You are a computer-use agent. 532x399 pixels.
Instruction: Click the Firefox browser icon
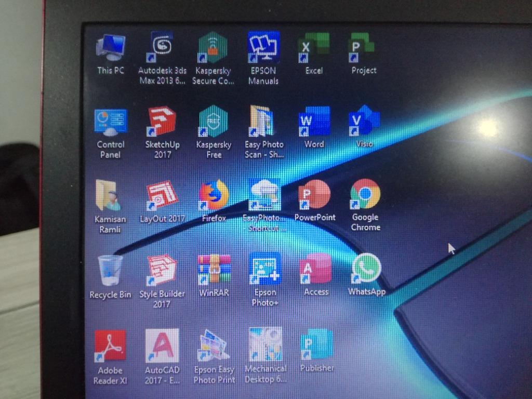tap(214, 195)
